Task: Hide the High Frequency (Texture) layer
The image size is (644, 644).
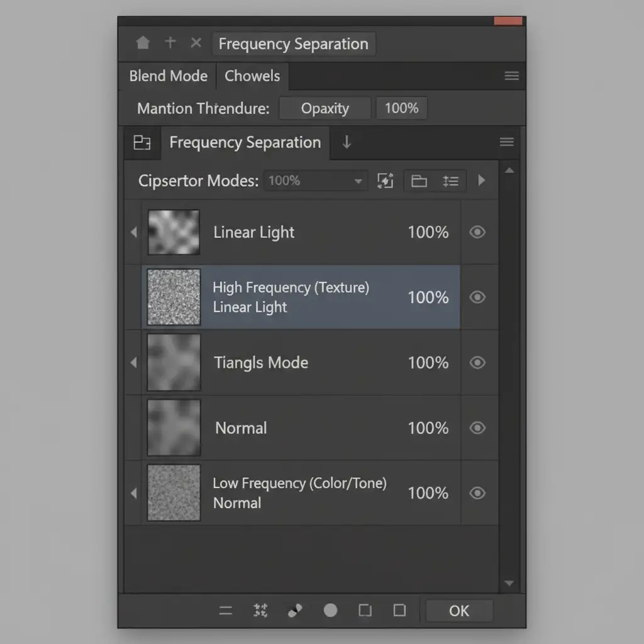Action: click(477, 297)
